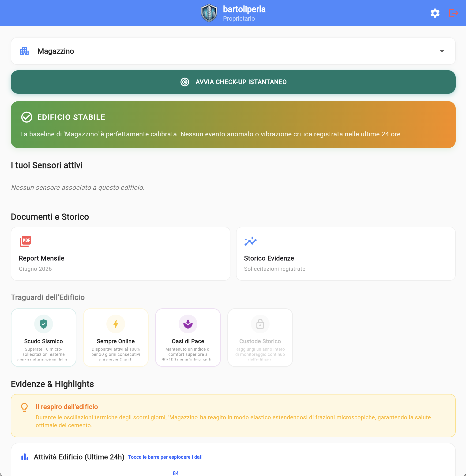
Task: Click the building shield logo
Action: coord(209,13)
